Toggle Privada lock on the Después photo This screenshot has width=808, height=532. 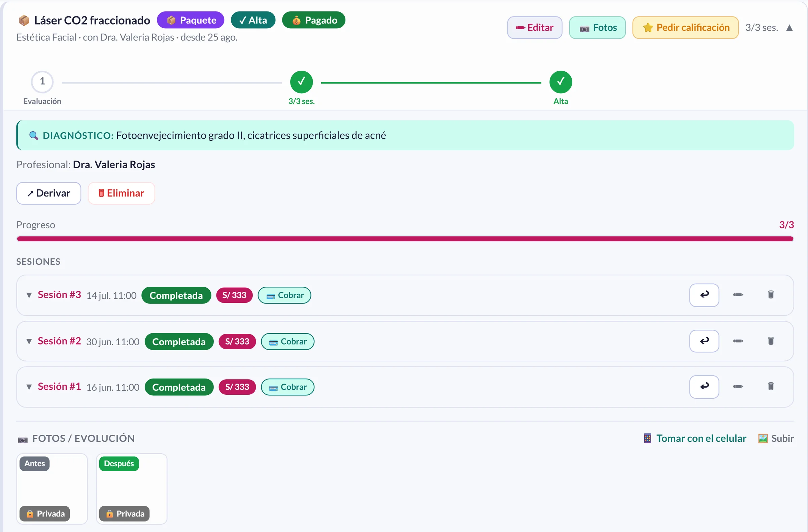click(x=124, y=513)
